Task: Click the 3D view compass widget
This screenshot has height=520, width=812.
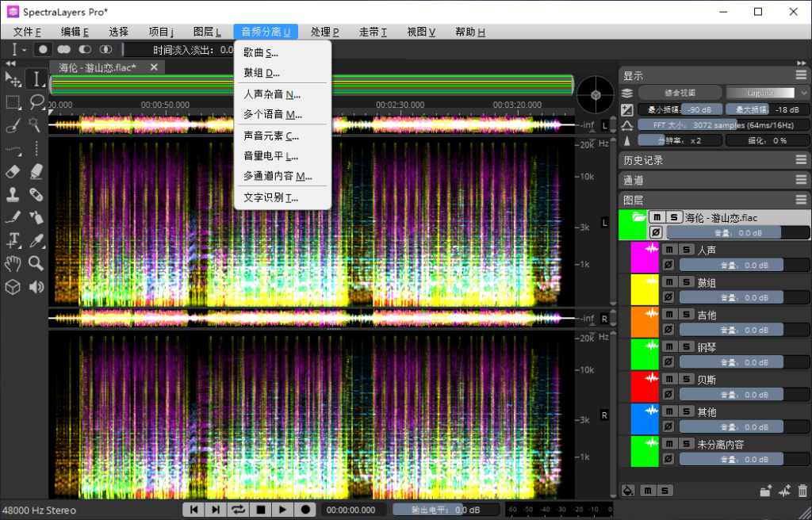Action: click(x=596, y=94)
